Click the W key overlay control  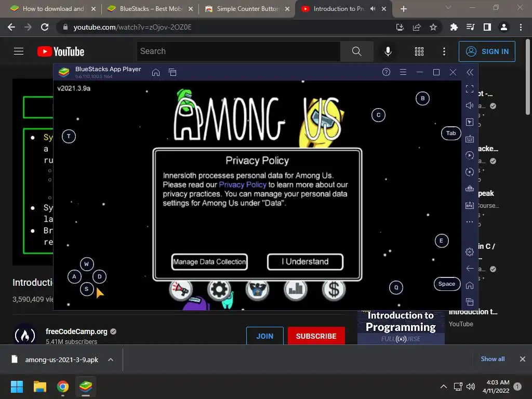point(87,264)
